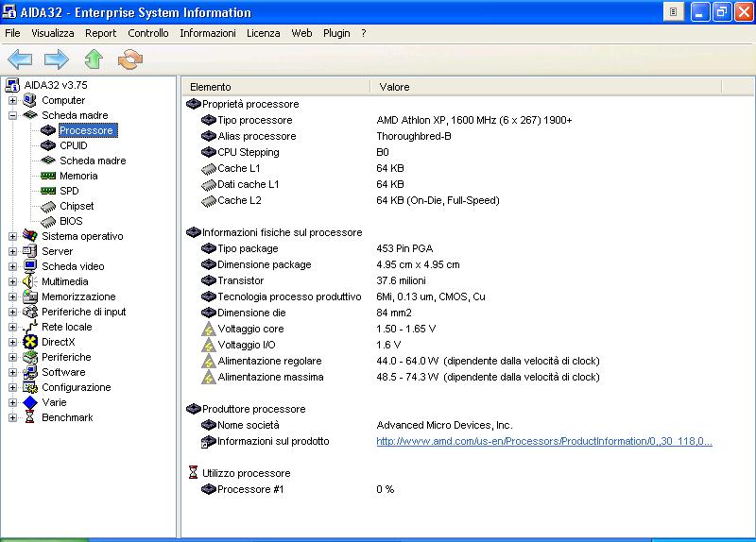The width and height of the screenshot is (756, 542).
Task: Click the Rete locale network icon
Action: click(30, 327)
